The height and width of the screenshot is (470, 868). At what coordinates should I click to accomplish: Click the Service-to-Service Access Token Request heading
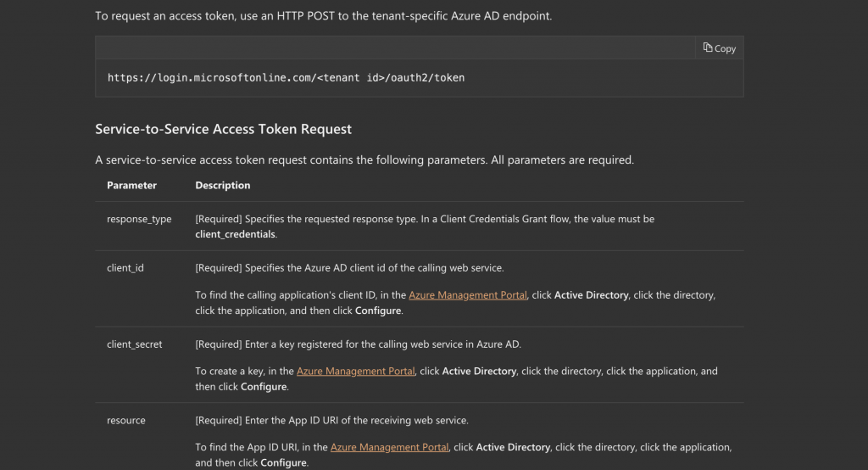click(x=223, y=129)
